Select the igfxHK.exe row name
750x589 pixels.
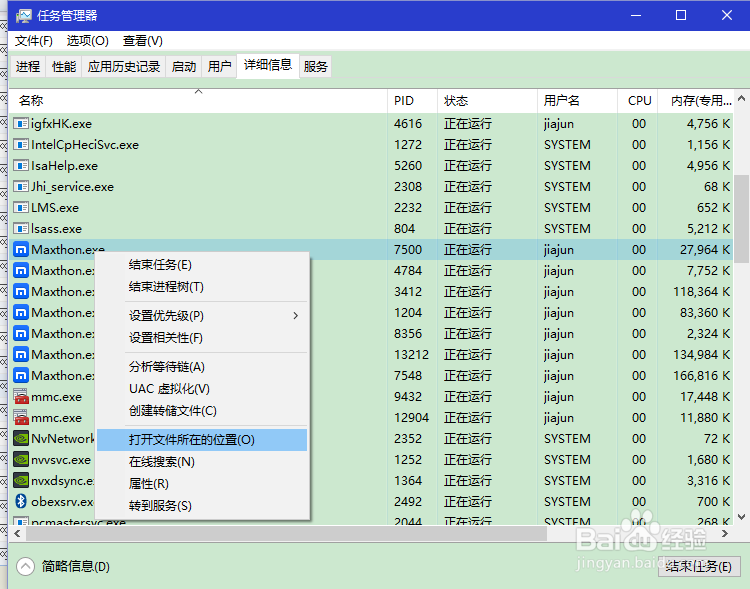coord(61,124)
